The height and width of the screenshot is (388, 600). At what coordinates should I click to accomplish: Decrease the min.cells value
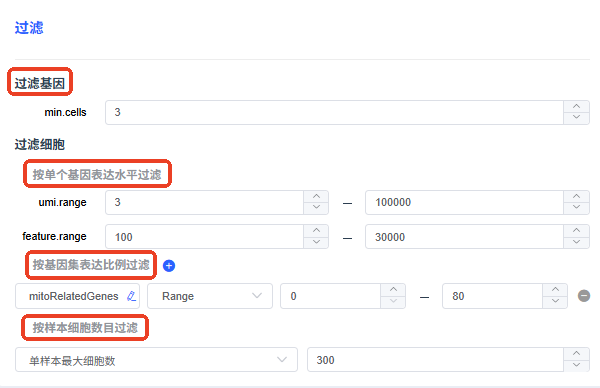tap(576, 118)
